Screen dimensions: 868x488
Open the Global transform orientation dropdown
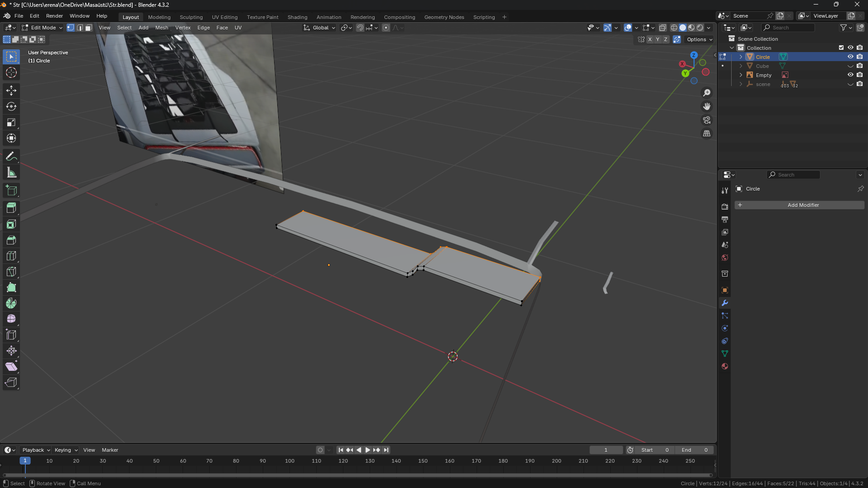pos(319,28)
